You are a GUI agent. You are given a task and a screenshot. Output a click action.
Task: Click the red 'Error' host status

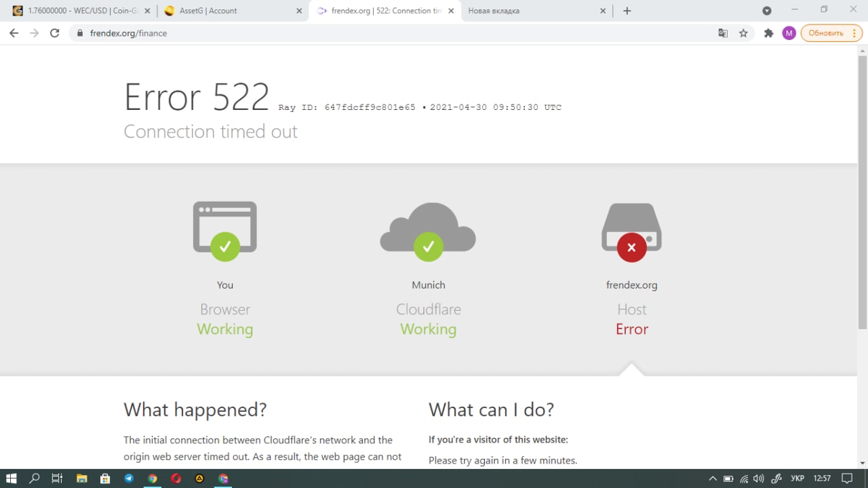[x=632, y=329]
